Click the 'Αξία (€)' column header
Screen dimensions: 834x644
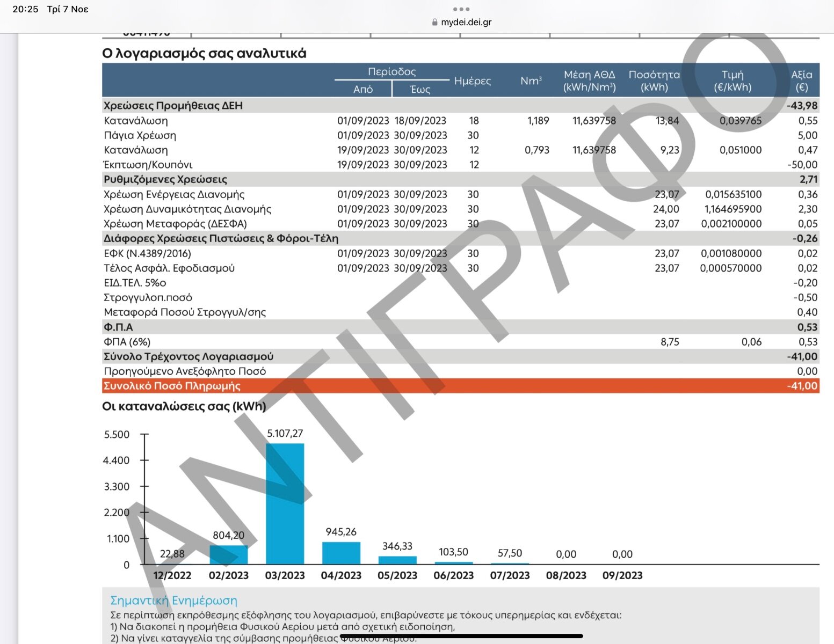coord(802,80)
